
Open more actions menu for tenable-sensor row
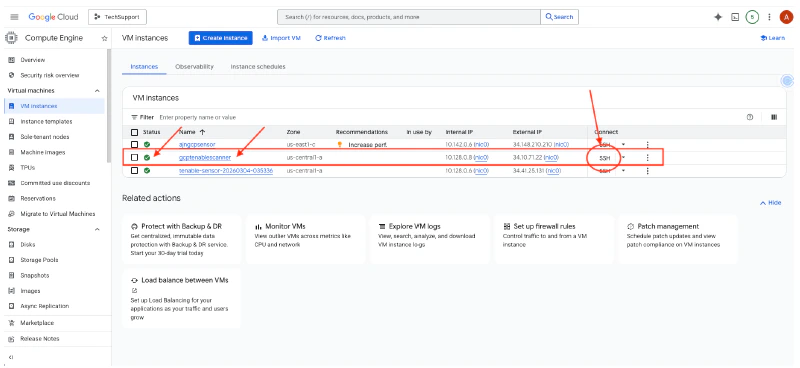coord(647,170)
